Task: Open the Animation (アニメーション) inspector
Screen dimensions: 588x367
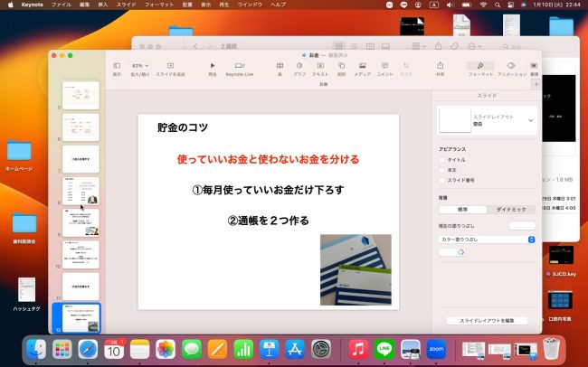Action: tap(511, 66)
